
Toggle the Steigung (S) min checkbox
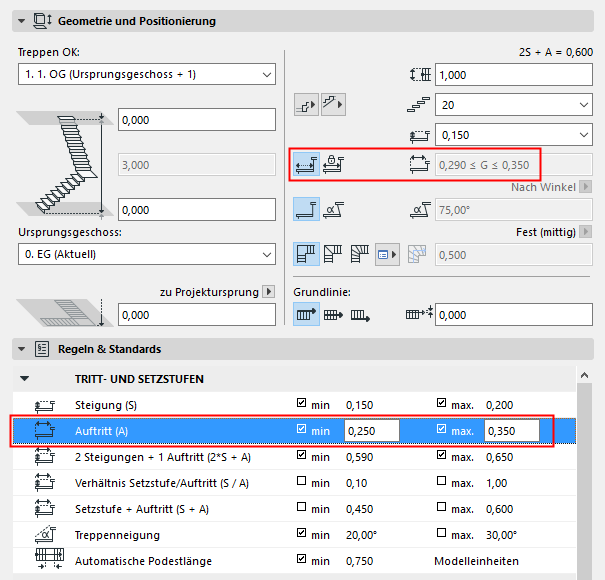(303, 404)
